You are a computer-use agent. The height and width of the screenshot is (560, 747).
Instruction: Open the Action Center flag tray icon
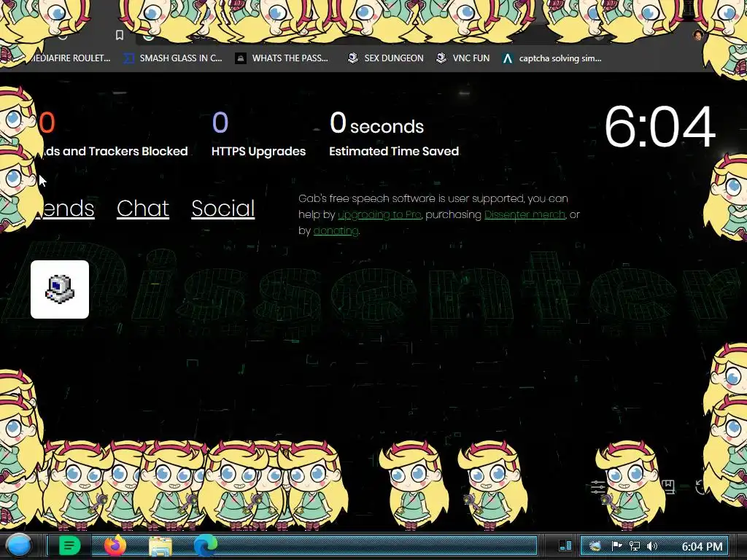pyautogui.click(x=616, y=545)
